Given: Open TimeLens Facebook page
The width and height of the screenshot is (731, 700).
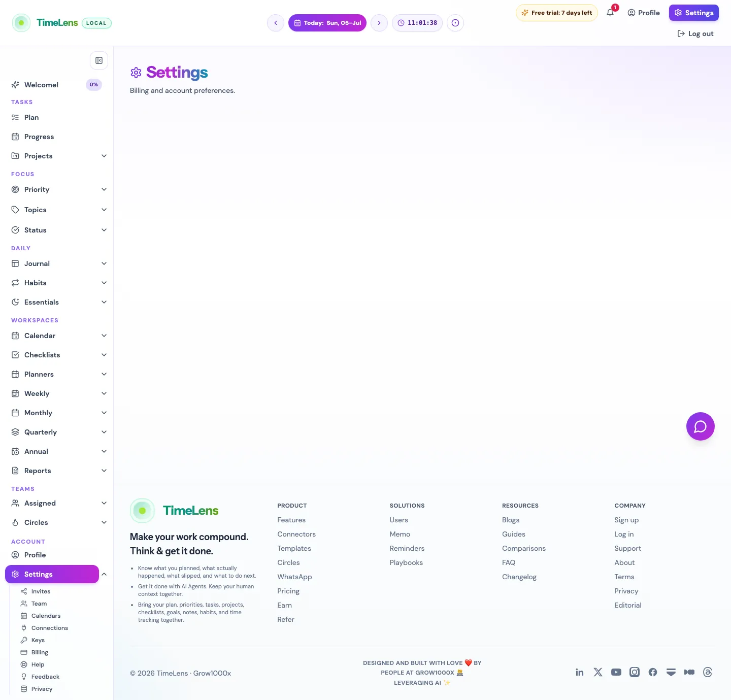Looking at the screenshot, I should click(653, 672).
